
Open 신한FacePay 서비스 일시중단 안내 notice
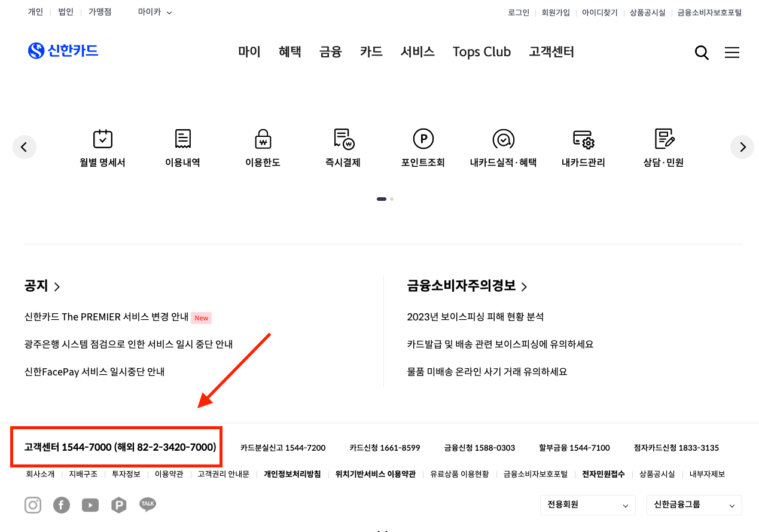coord(95,372)
